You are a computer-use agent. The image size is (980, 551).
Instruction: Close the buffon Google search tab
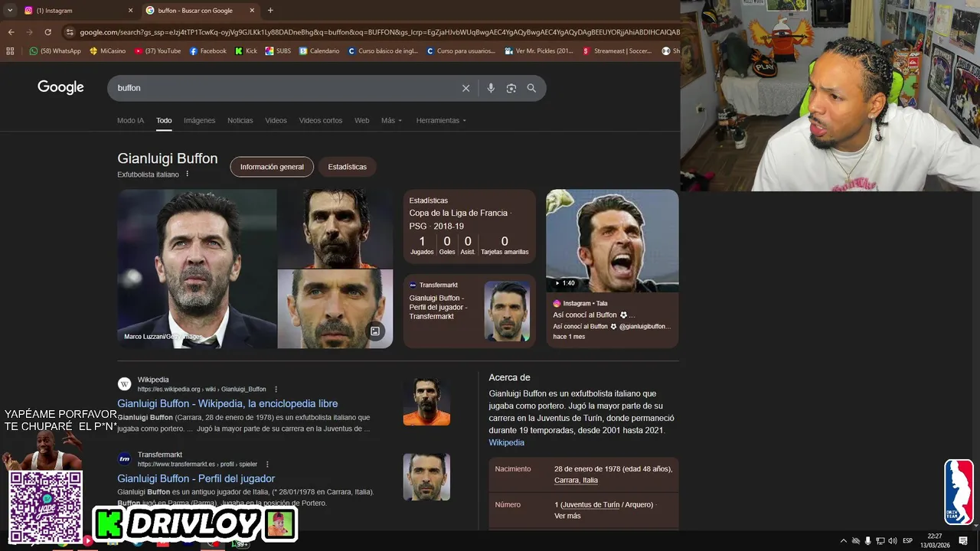253,11
